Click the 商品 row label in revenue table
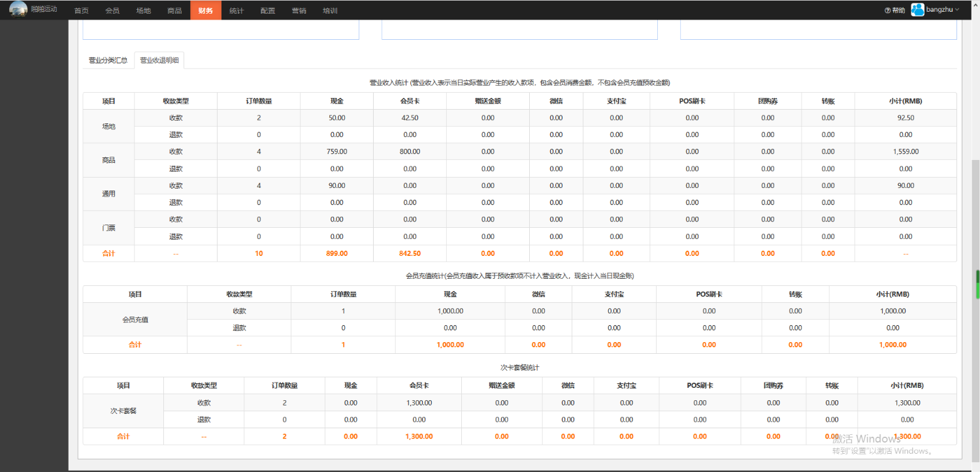Image resolution: width=980 pixels, height=472 pixels. pyautogui.click(x=108, y=160)
